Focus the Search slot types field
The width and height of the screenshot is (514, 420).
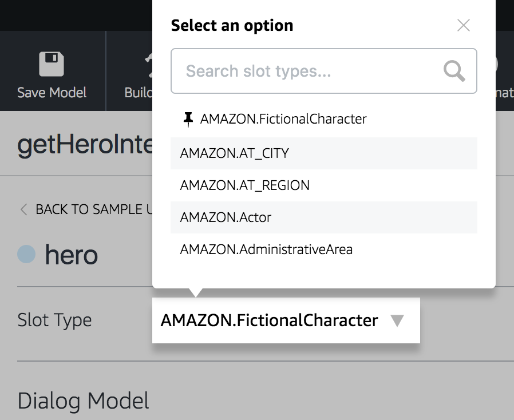(x=309, y=71)
